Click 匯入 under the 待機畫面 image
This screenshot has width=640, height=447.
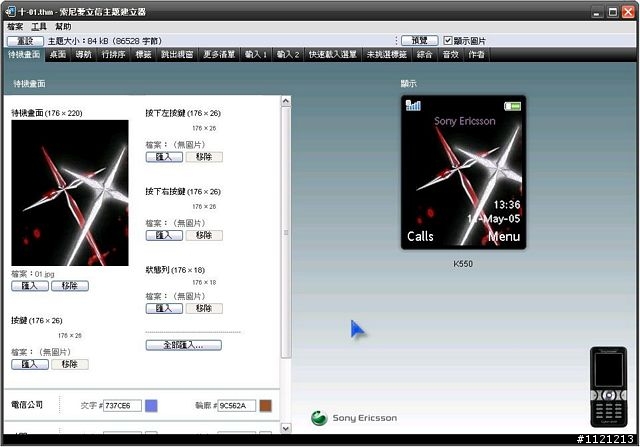[30, 286]
